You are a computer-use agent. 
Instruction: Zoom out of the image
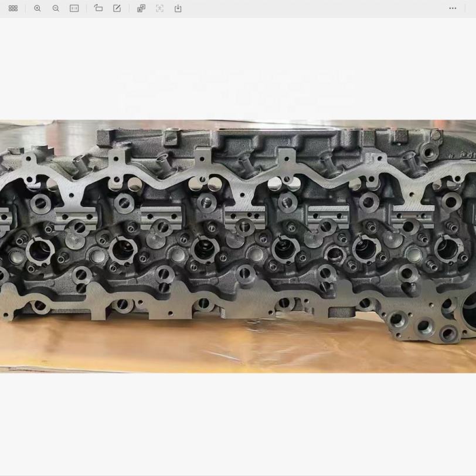click(x=56, y=8)
